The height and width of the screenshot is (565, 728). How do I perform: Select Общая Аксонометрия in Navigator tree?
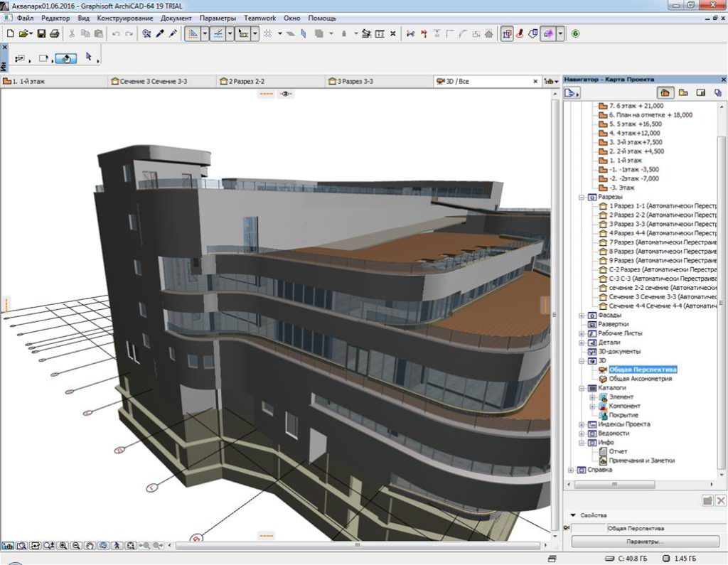click(640, 379)
